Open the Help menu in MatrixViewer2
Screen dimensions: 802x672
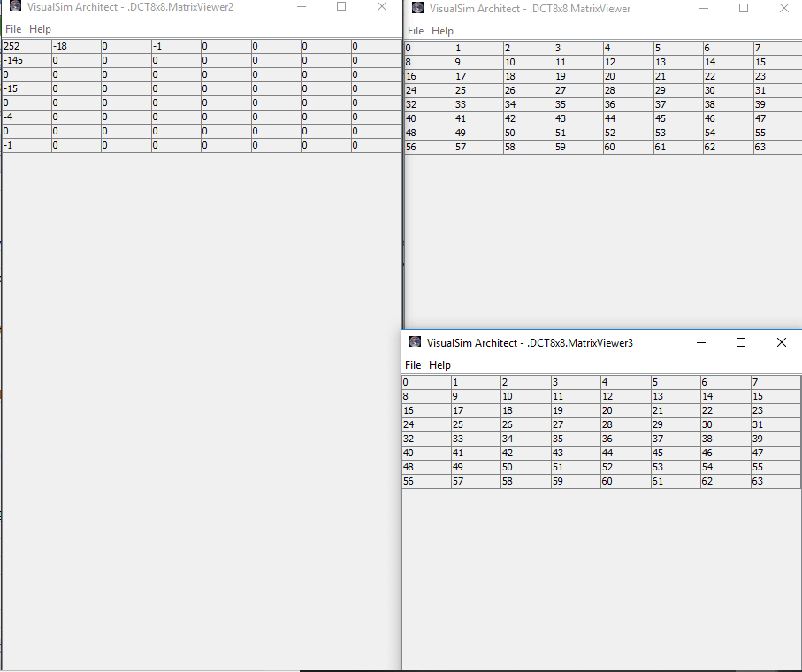40,29
